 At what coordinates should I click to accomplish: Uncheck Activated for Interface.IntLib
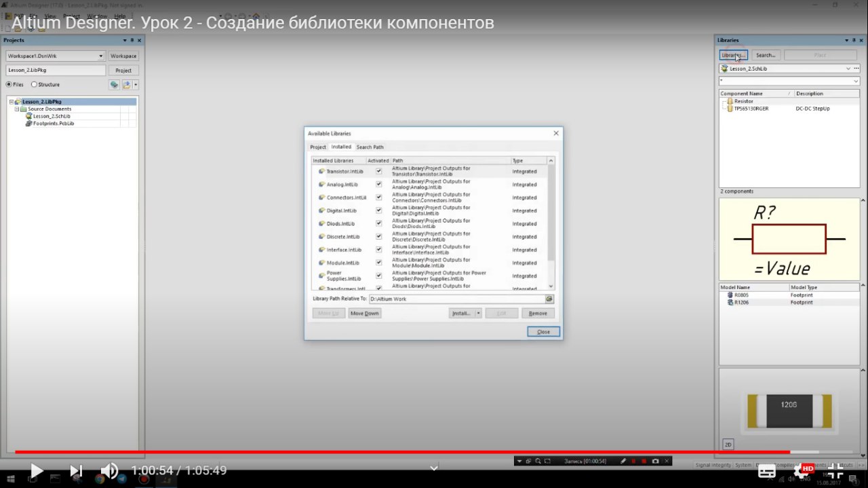378,250
